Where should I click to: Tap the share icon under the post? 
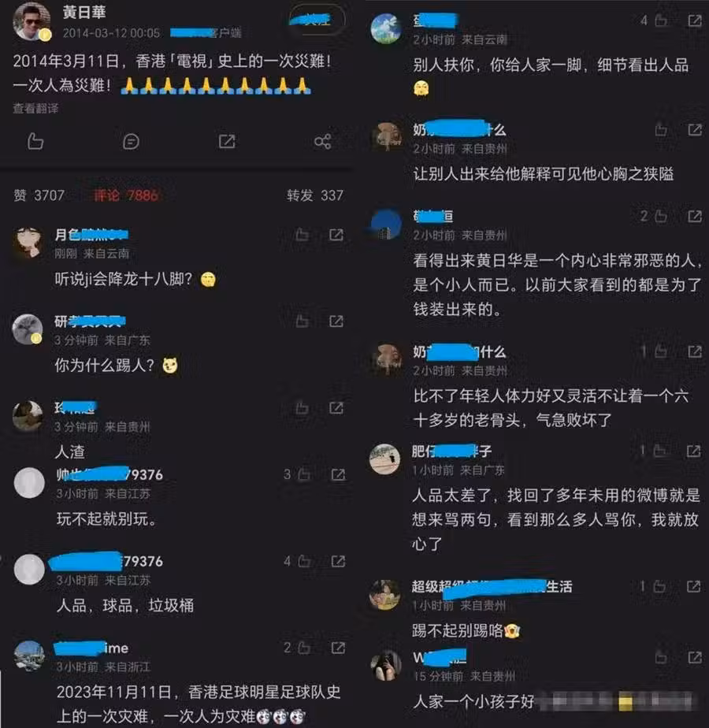tap(322, 141)
